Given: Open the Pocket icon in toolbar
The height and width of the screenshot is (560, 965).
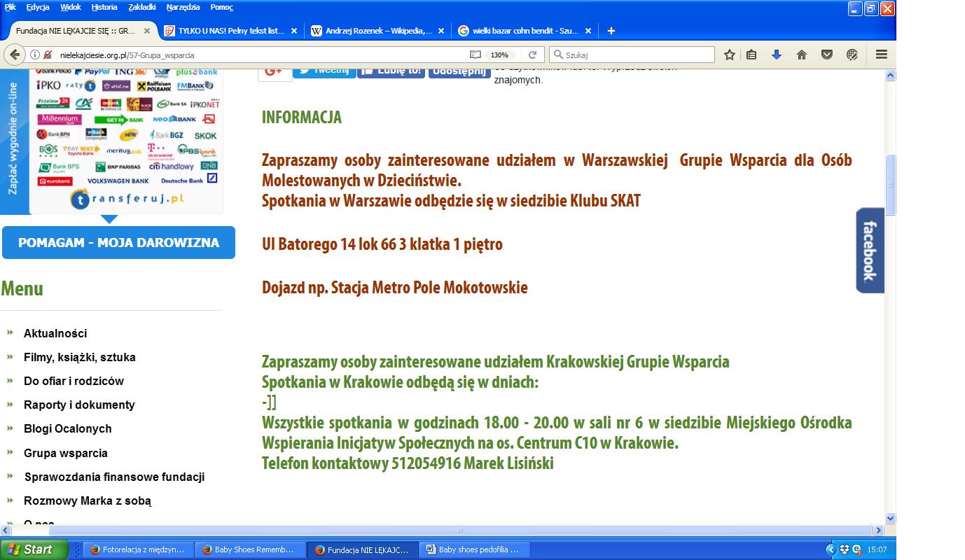Looking at the screenshot, I should 827,55.
